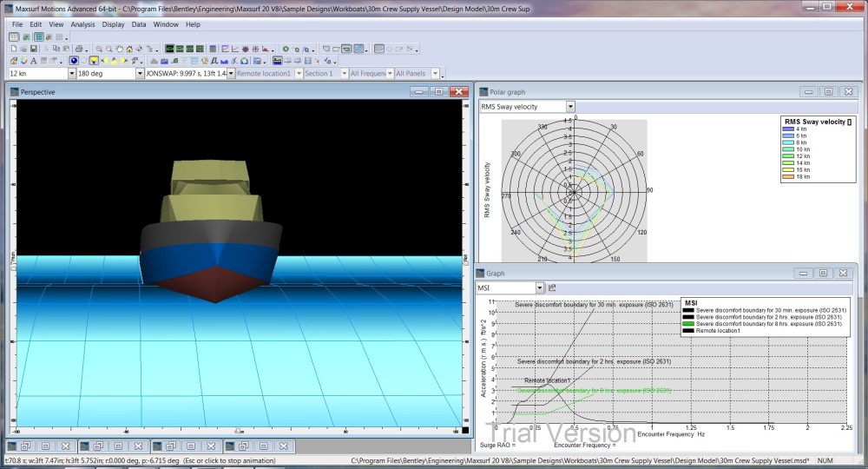Maximize the Graph window
868x469 pixels.
point(823,273)
